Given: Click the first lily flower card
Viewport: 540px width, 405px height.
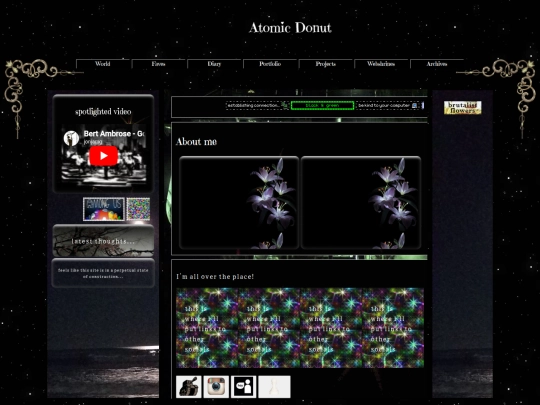Looking at the screenshot, I should [239, 202].
